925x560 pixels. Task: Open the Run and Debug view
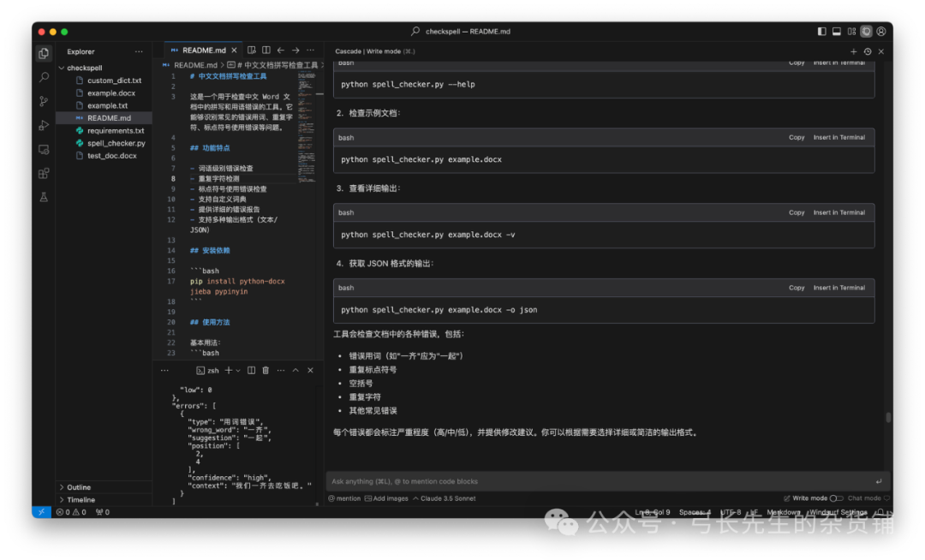(x=44, y=125)
